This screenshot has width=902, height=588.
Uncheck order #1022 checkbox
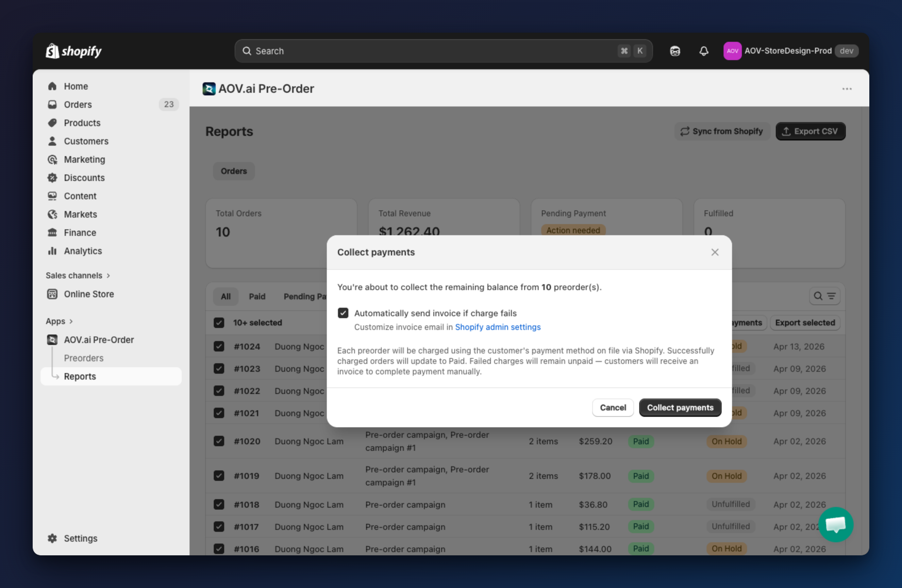pos(219,391)
